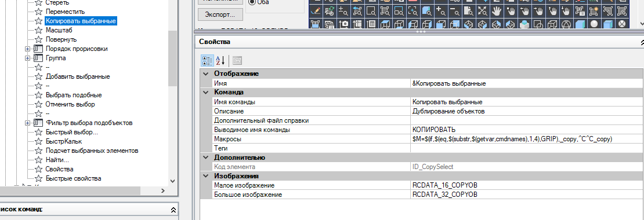
Task: Select Найти... in the tree
Action: pos(57,160)
